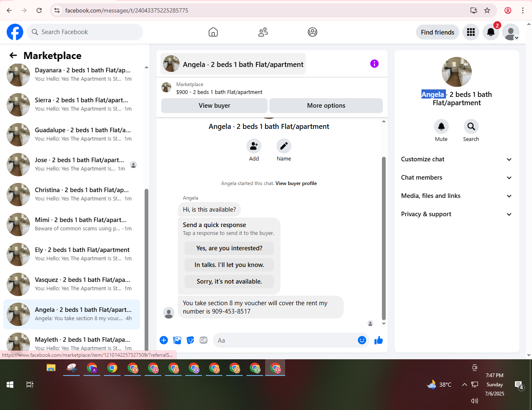This screenshot has width=532, height=410.
Task: Open the emoji picker smiley icon
Action: click(x=362, y=340)
